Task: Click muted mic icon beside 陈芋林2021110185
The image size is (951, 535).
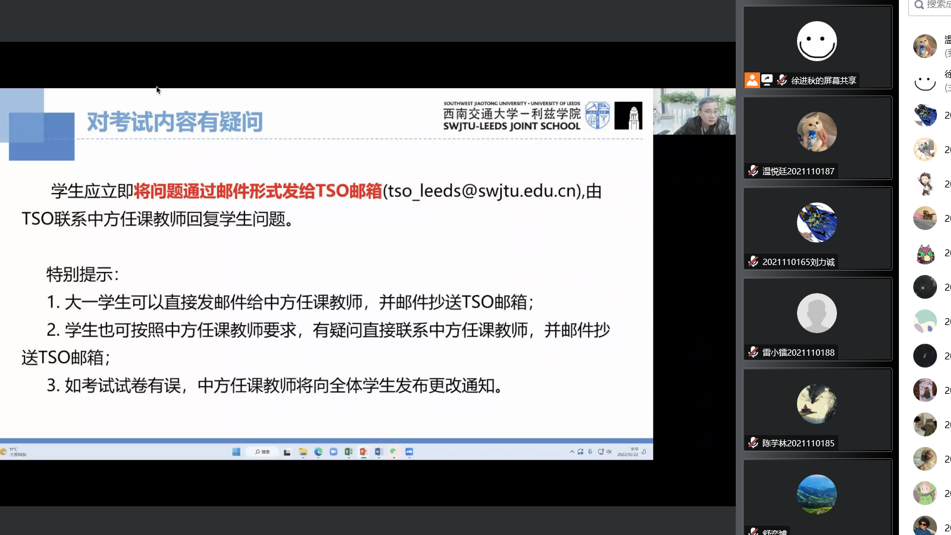Action: pos(753,443)
